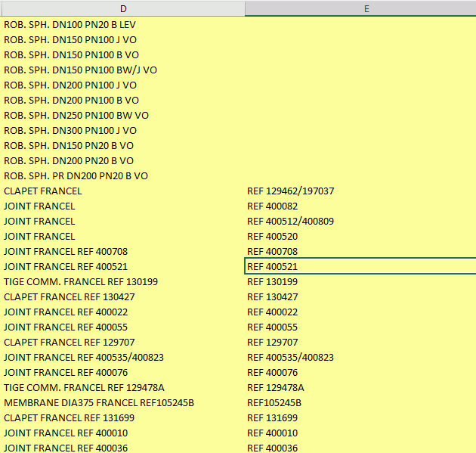476x453 pixels.
Task: Click cell 'ROB. SPH. DN250 PN100 BW VO'
Action: click(123, 116)
